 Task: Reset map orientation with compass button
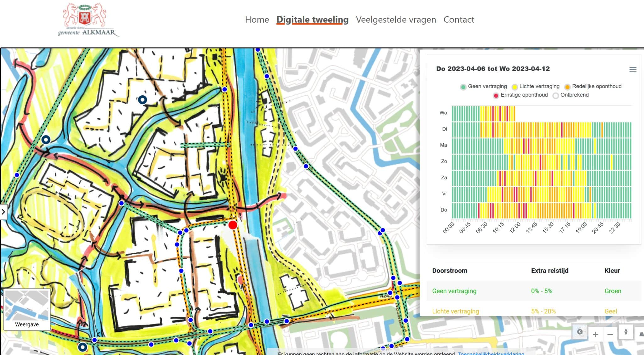(626, 332)
